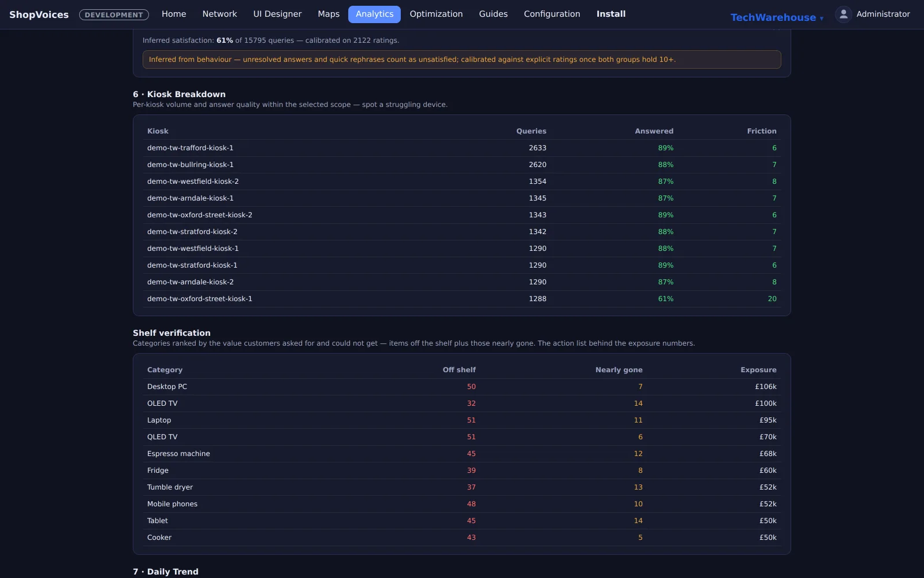Click the Inferred satisfaction 61% summary line
Screen dimensions: 924x578
[271, 40]
